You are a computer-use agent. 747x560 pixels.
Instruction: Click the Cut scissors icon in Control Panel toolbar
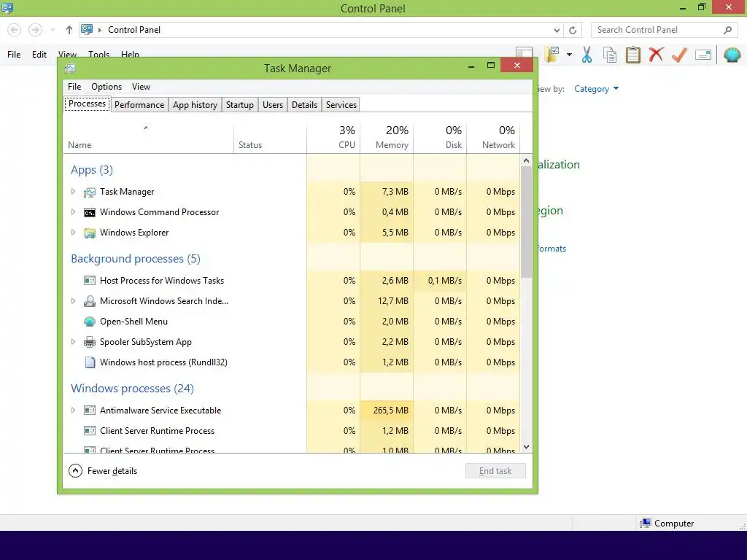(587, 55)
